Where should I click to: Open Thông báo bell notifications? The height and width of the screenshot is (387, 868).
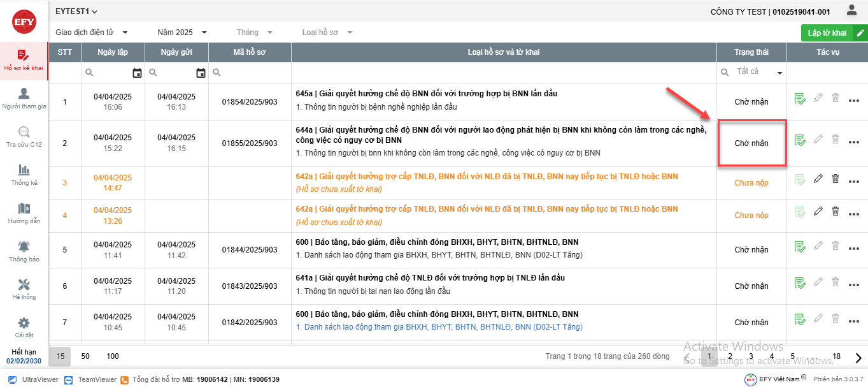pyautogui.click(x=24, y=252)
